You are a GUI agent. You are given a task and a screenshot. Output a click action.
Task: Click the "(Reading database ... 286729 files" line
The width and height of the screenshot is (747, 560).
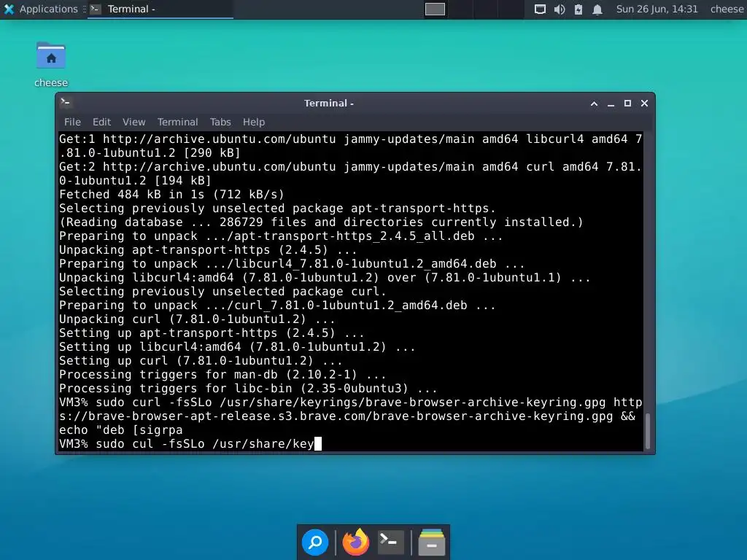coord(321,222)
